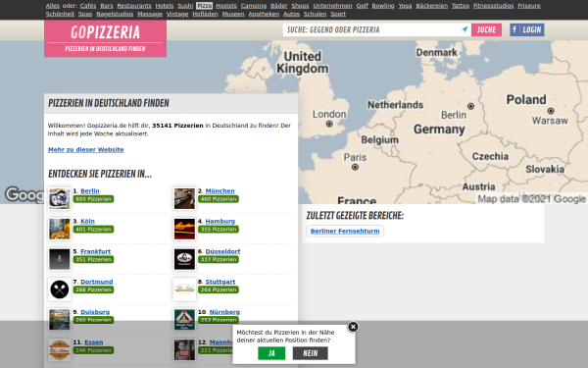Select Camping category in top menu

coord(254,6)
